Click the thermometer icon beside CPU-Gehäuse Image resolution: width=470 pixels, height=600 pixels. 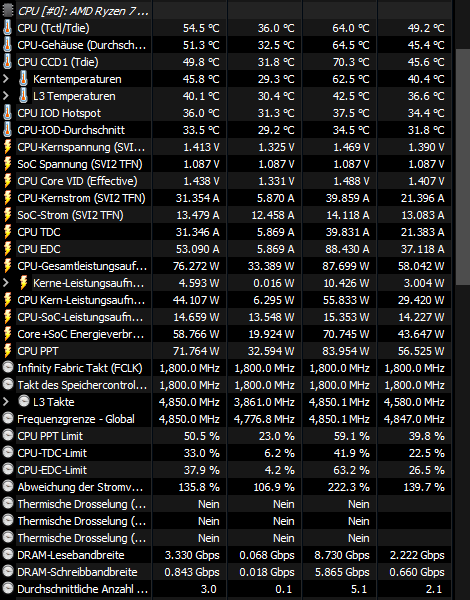click(x=7, y=45)
